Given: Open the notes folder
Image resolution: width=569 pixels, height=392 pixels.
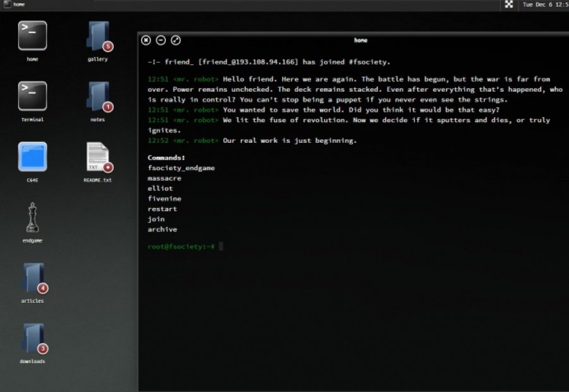Looking at the screenshot, I should 99,97.
